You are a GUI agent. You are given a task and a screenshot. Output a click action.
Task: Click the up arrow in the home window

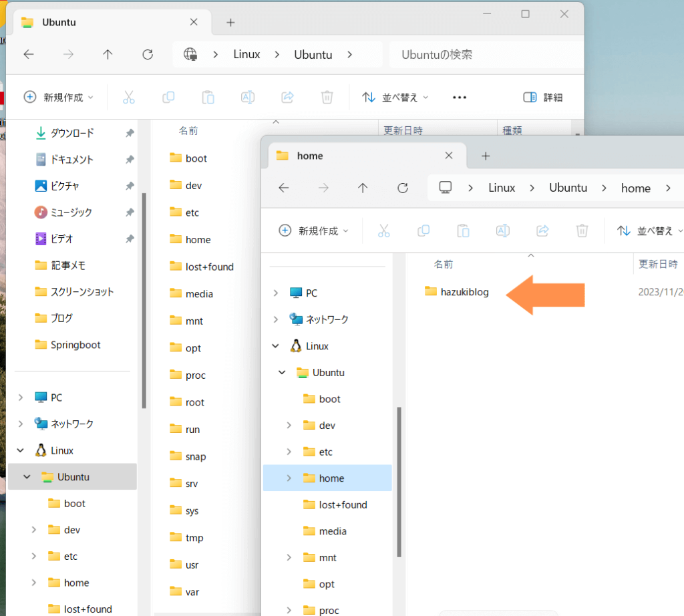(x=363, y=188)
